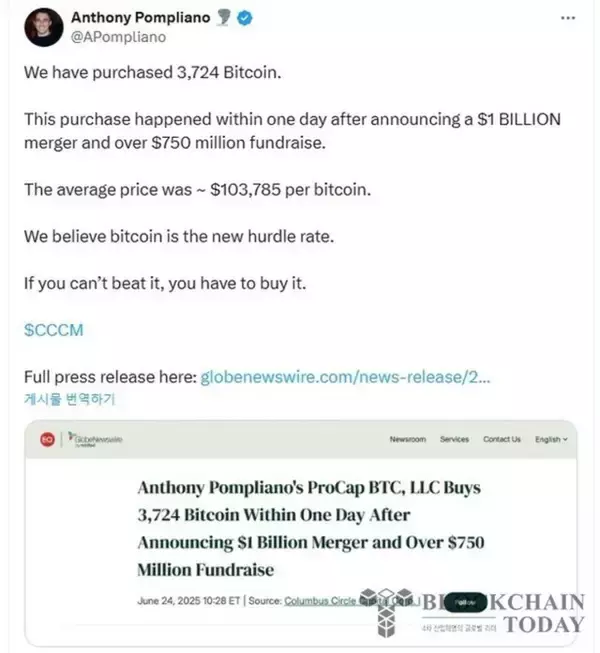This screenshot has width=600, height=653.
Task: Open the tweet's three-dot more menu
Action: 568,19
